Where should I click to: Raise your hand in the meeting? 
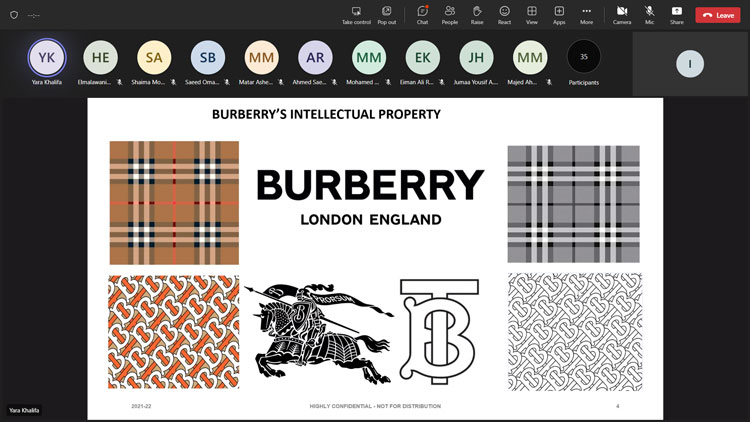[x=477, y=14]
